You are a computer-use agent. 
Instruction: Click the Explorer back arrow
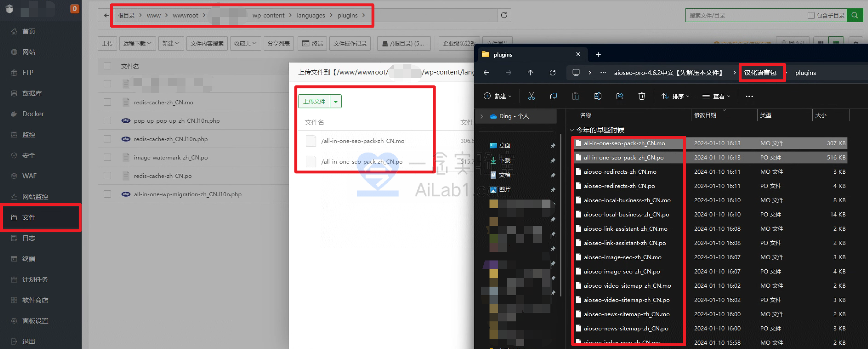(x=486, y=73)
